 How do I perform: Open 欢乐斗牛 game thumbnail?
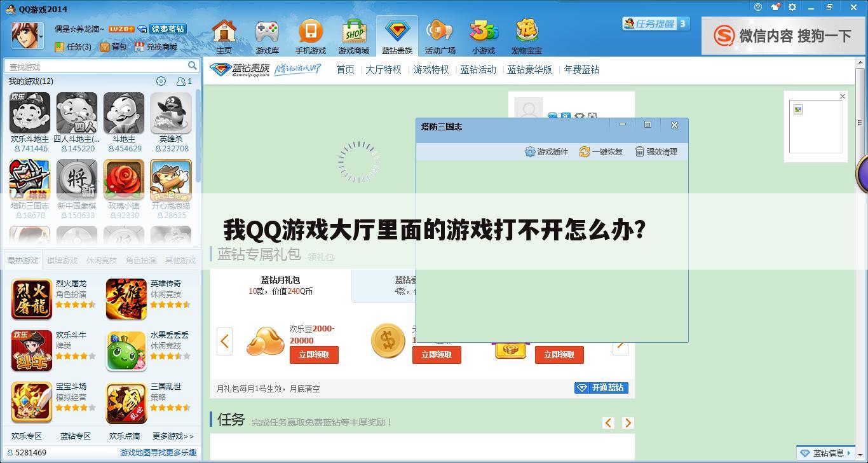pyautogui.click(x=32, y=350)
